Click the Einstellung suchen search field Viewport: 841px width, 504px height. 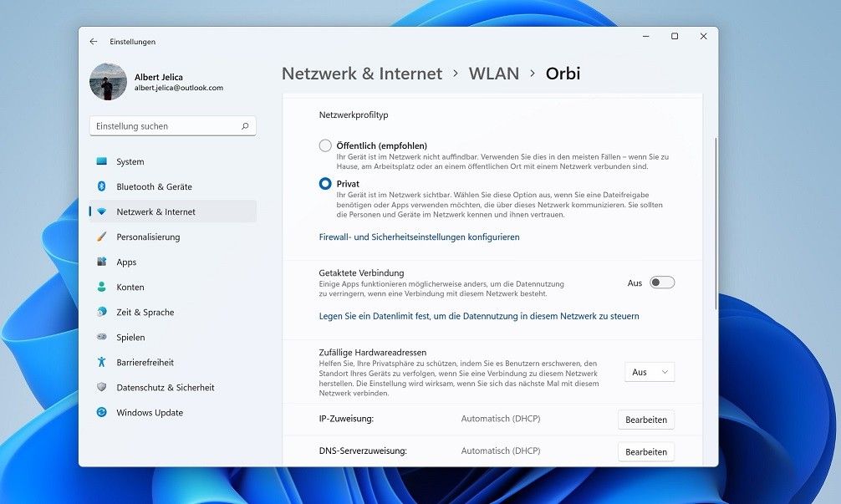pyautogui.click(x=166, y=126)
